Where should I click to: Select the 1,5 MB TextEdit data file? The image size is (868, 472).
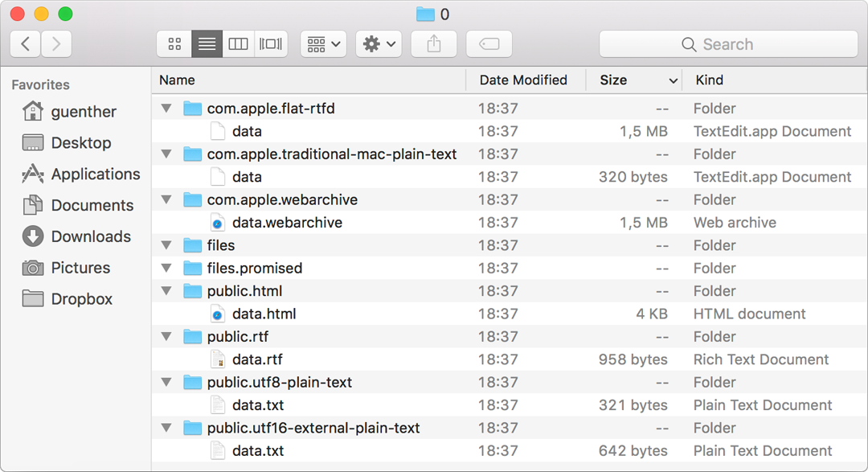(510, 131)
